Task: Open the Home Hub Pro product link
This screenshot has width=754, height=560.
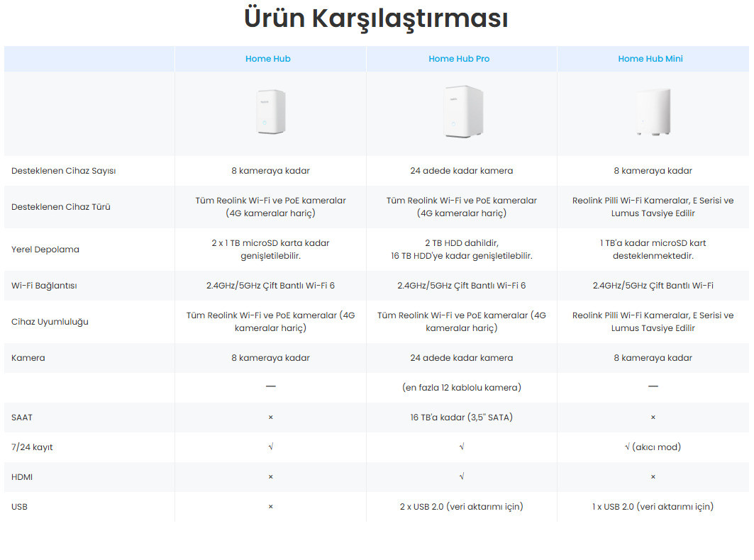Action: 459,59
